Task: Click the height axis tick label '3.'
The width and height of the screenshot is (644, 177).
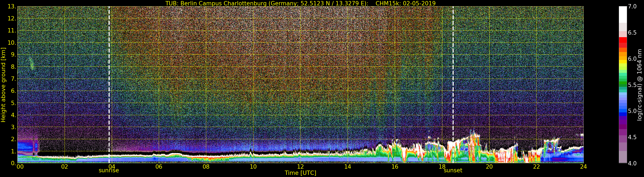Action: click(x=13, y=127)
